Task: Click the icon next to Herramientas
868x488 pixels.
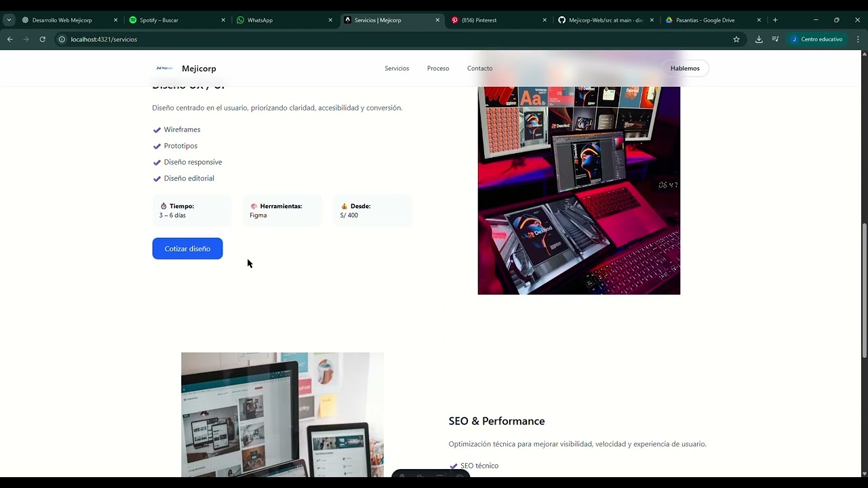Action: 254,206
